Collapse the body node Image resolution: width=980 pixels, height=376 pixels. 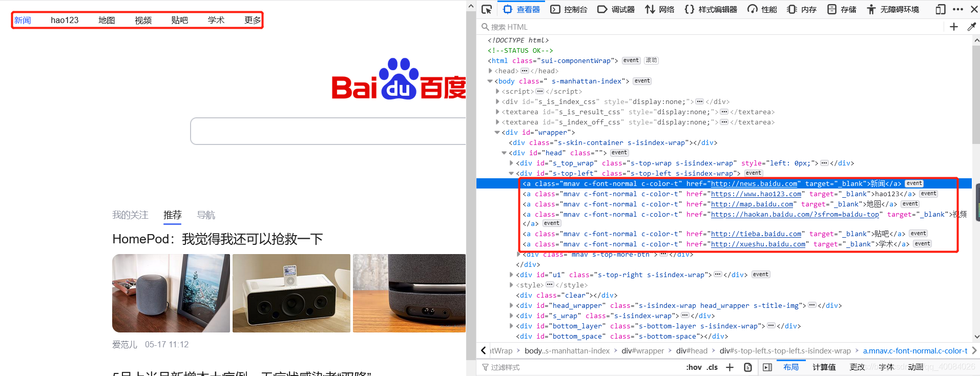click(490, 81)
